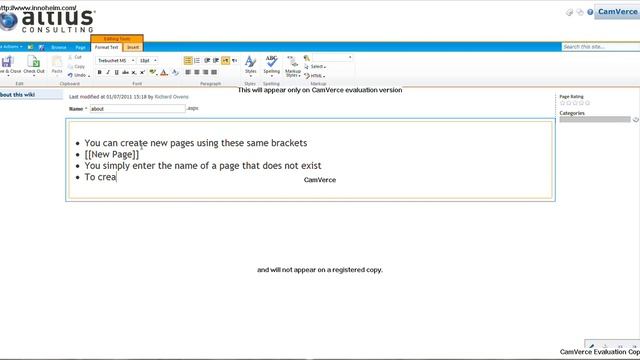Select the Format Text tab
This screenshot has width=640, height=360.
[x=107, y=47]
